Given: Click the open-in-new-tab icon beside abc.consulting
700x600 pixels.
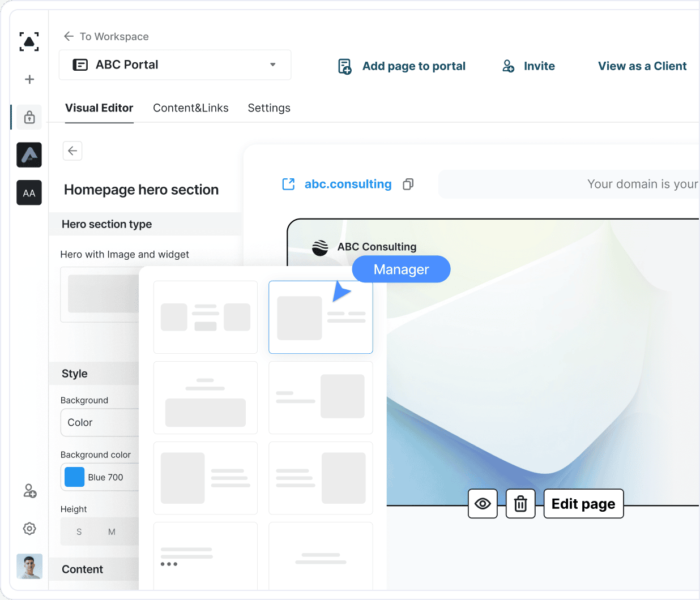Looking at the screenshot, I should point(288,184).
